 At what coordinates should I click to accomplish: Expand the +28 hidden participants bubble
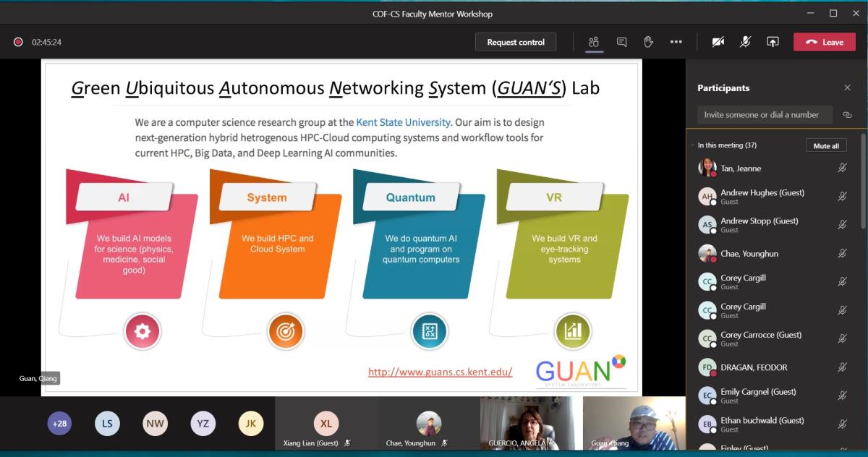59,424
